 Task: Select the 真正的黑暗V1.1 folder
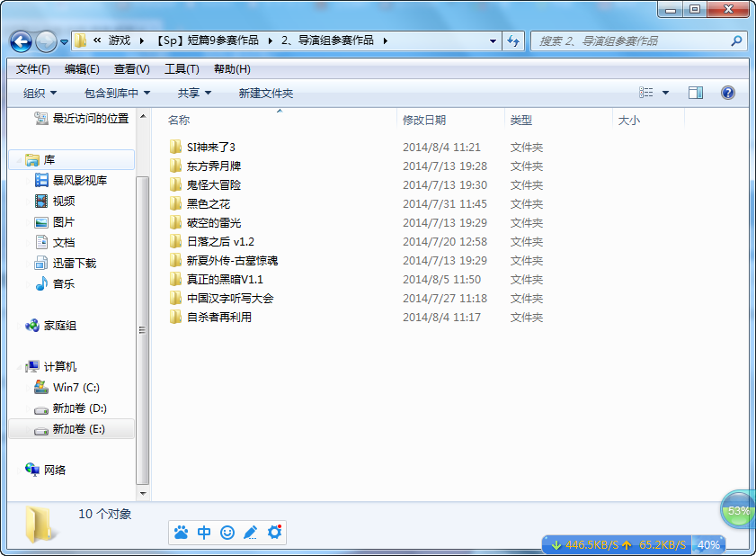tap(216, 279)
